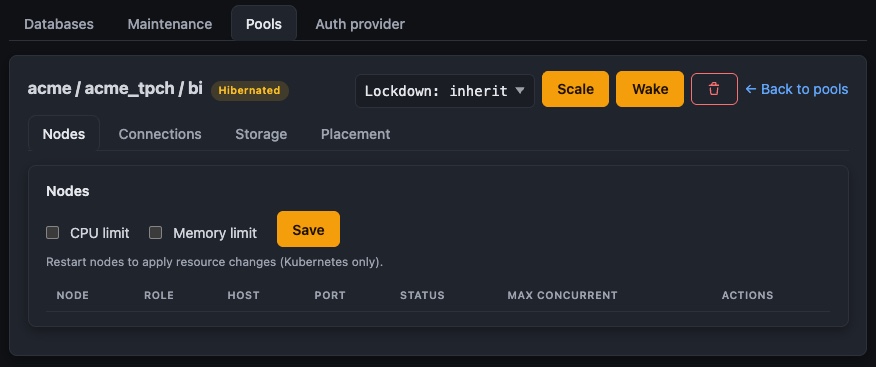The image size is (876, 367).
Task: Select the Nodes sub-tab
Action: click(x=64, y=134)
